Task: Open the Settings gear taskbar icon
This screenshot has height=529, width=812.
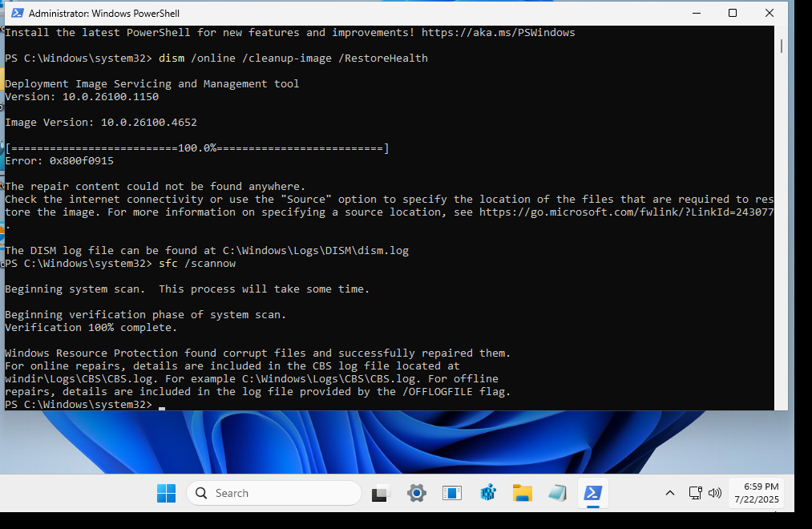Action: click(x=416, y=493)
